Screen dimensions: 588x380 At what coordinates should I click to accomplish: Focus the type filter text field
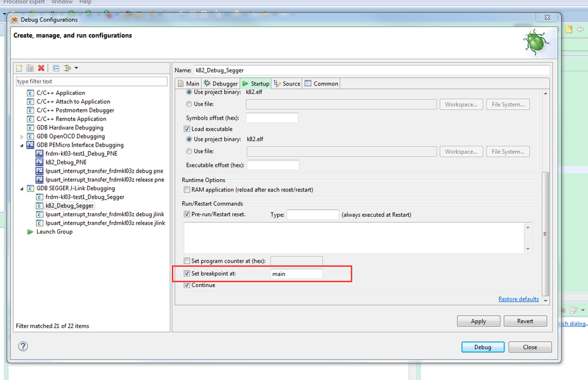(91, 81)
